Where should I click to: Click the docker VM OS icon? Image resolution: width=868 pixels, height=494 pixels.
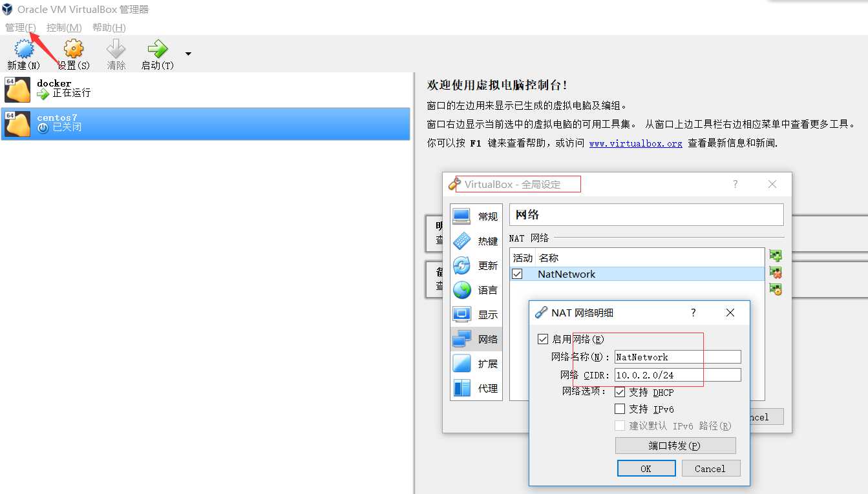(17, 90)
